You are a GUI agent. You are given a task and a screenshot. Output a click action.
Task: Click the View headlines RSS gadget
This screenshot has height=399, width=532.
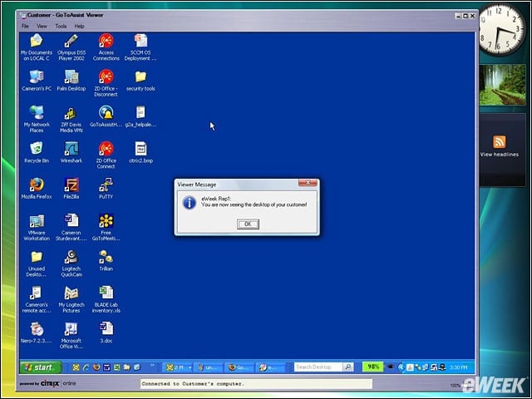(x=499, y=146)
